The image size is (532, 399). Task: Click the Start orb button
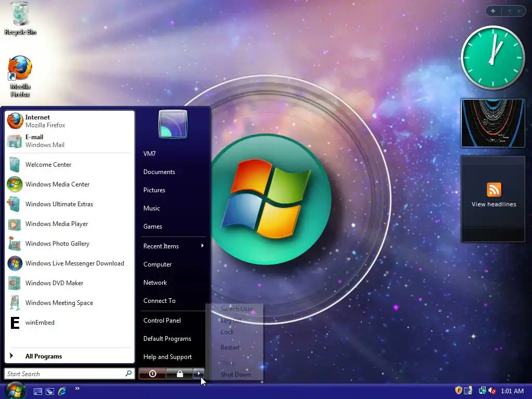tap(15, 391)
